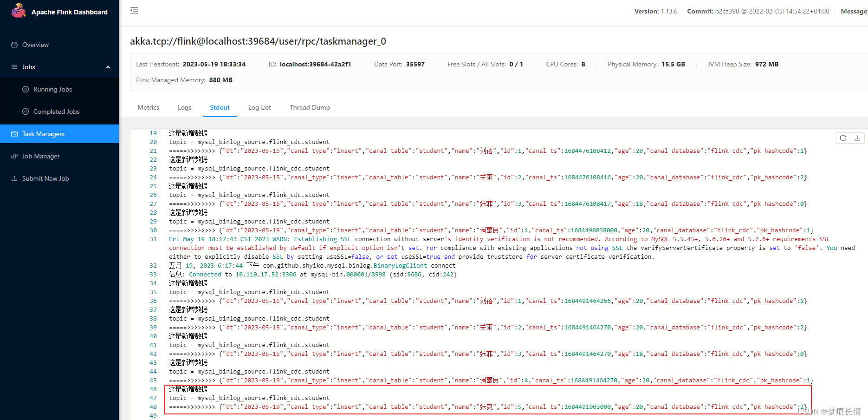Image resolution: width=868 pixels, height=420 pixels.
Task: Click the Commit b2ca390 text
Action: pos(758,11)
